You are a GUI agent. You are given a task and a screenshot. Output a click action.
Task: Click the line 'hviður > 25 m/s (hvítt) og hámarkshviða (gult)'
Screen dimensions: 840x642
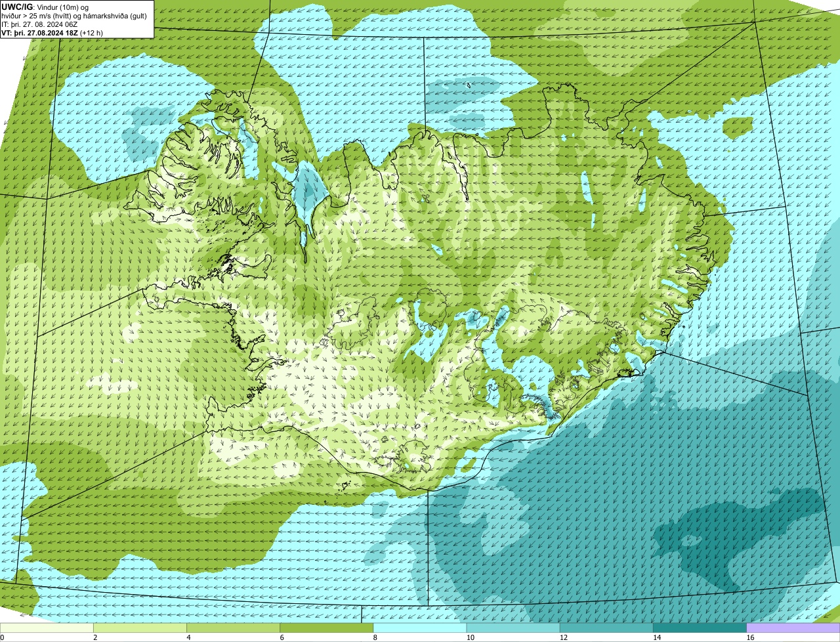pos(74,16)
